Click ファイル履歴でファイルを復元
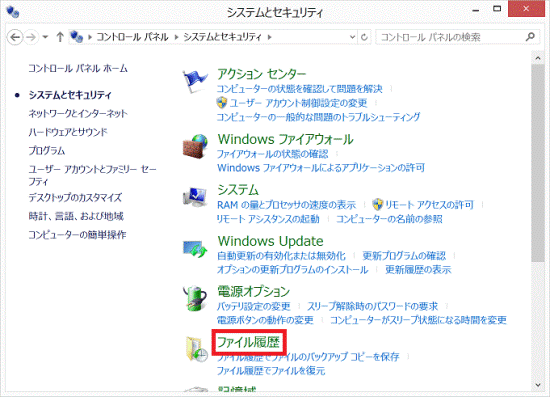Image resolution: width=550 pixels, height=397 pixels. click(271, 370)
